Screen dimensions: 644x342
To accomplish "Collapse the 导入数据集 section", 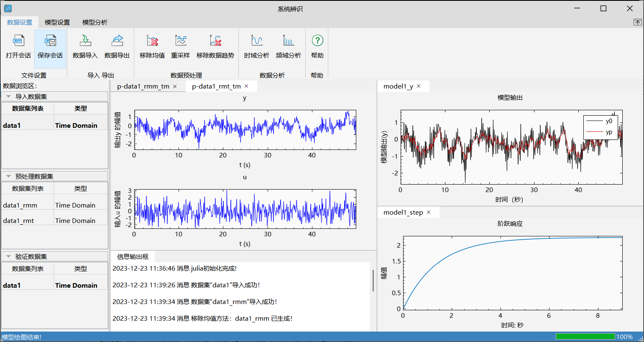I will tap(8, 96).
